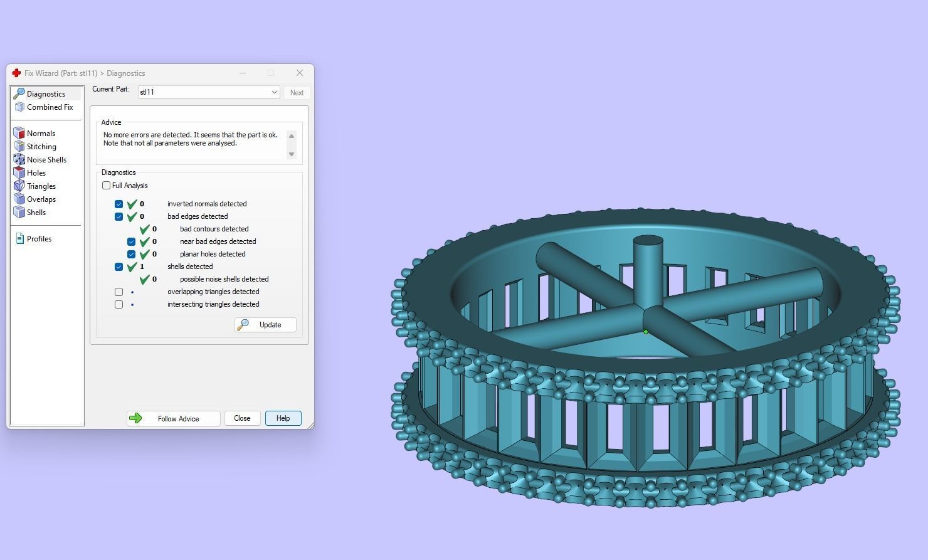The width and height of the screenshot is (928, 560).
Task: Enable intersecting triangles detected checkbox
Action: pos(119,305)
